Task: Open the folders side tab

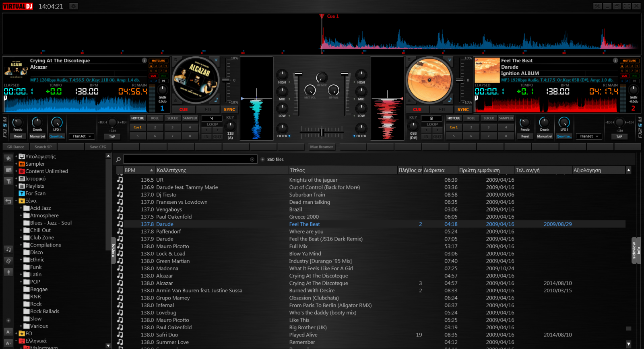Action: [114, 250]
